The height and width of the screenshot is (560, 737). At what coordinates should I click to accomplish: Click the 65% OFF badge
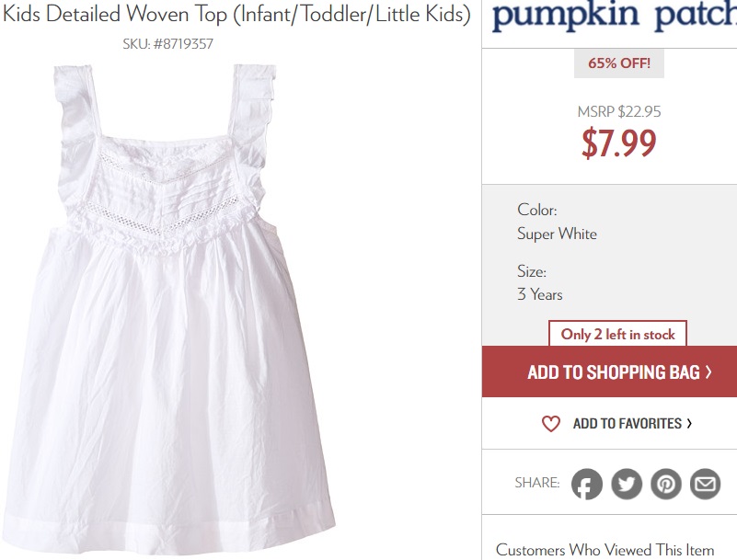[x=619, y=63]
